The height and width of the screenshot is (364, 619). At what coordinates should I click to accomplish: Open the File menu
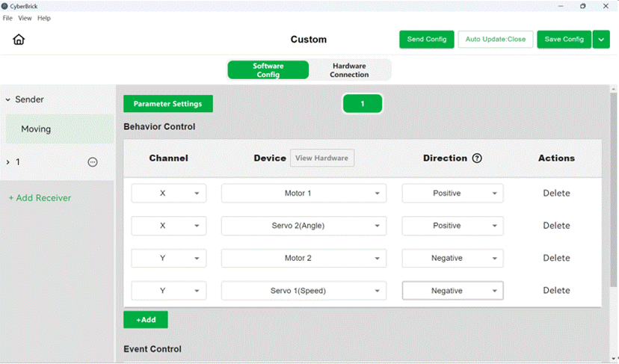pyautogui.click(x=7, y=18)
